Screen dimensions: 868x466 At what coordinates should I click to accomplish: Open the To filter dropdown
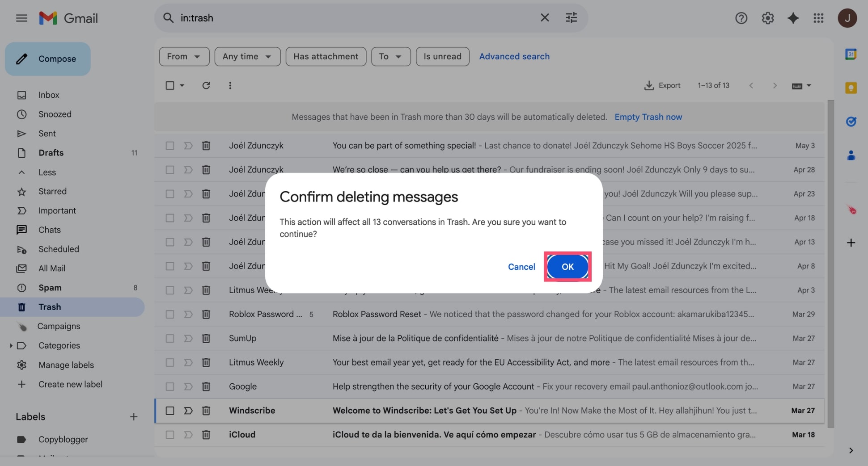pos(390,56)
